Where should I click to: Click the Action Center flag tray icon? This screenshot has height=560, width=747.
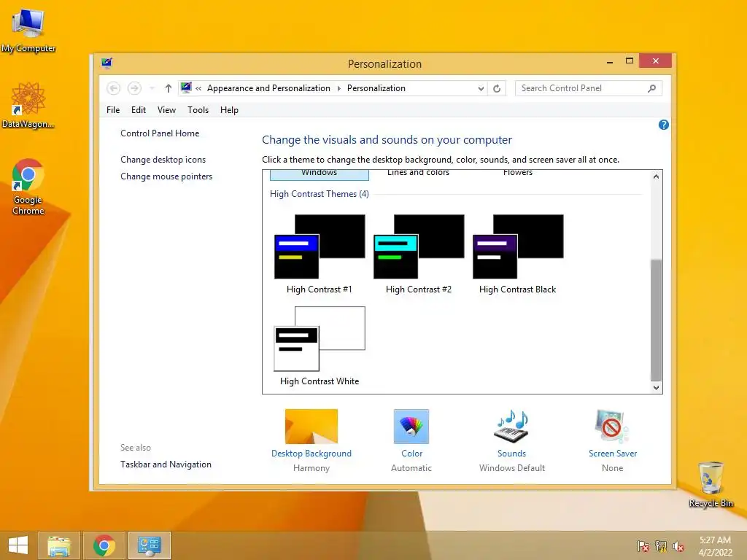pos(643,546)
